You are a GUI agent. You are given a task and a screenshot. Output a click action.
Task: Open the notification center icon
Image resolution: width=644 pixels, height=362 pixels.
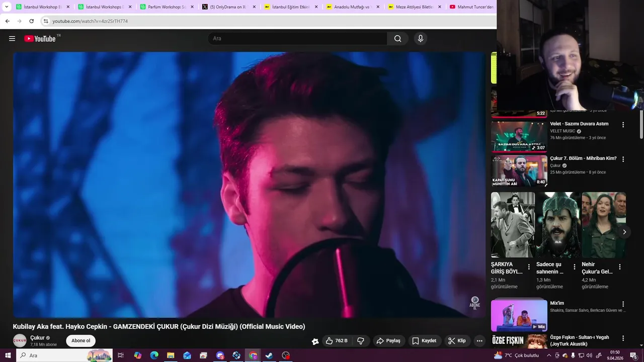633,355
